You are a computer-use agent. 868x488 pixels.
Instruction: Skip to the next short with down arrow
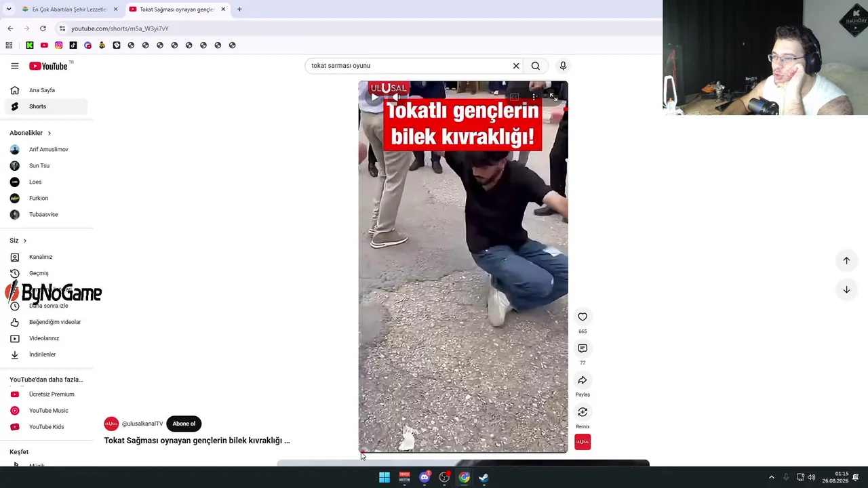(x=846, y=289)
